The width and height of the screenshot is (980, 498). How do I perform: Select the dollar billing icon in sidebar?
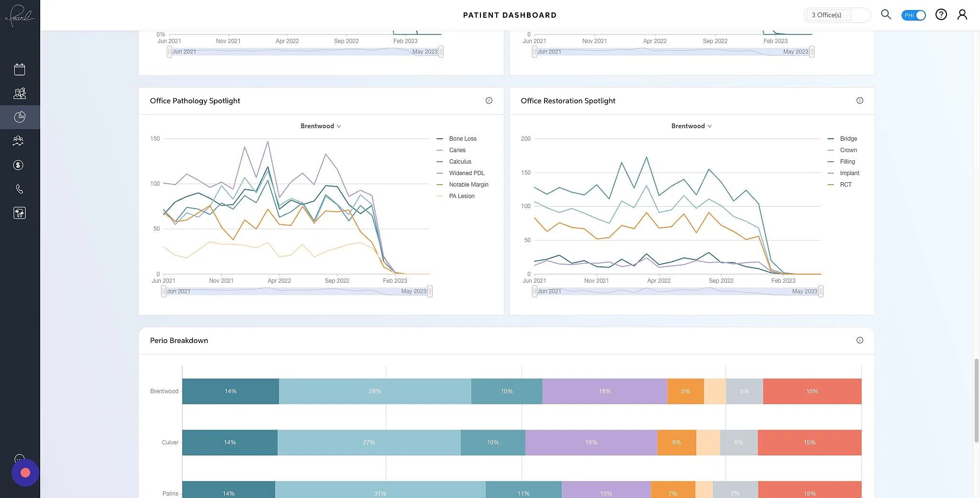18,165
